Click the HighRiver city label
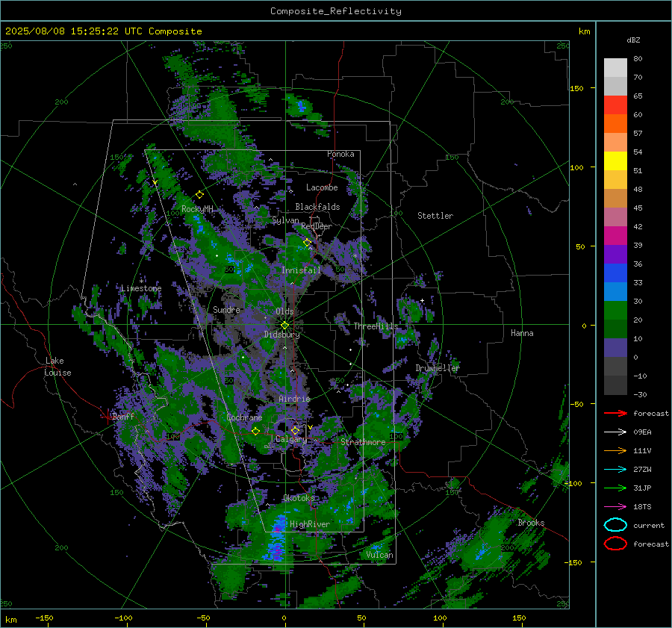The width and height of the screenshot is (672, 628). coord(310,524)
